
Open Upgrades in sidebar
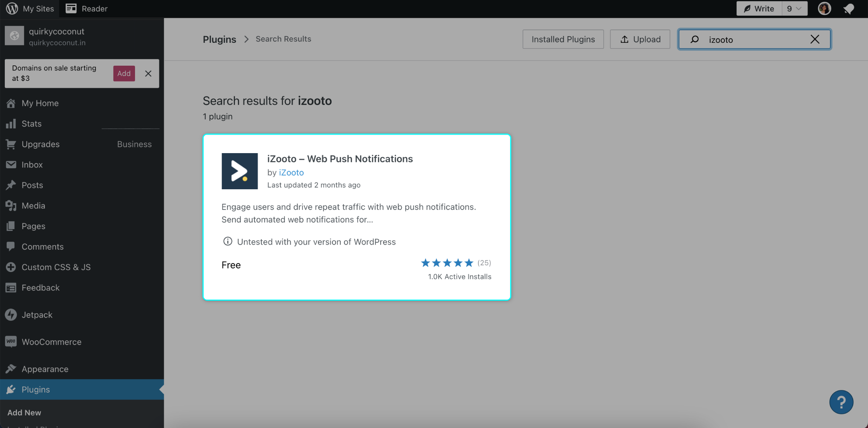pos(41,144)
